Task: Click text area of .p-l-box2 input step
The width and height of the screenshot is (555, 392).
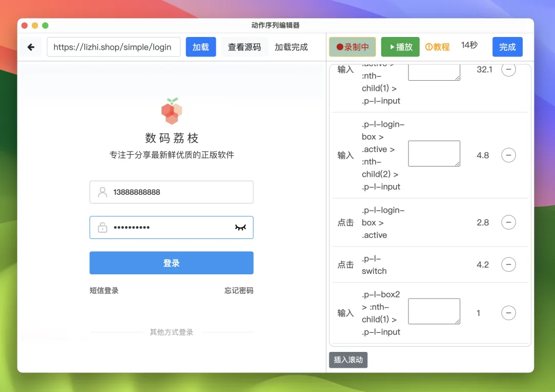Action: pos(434,311)
